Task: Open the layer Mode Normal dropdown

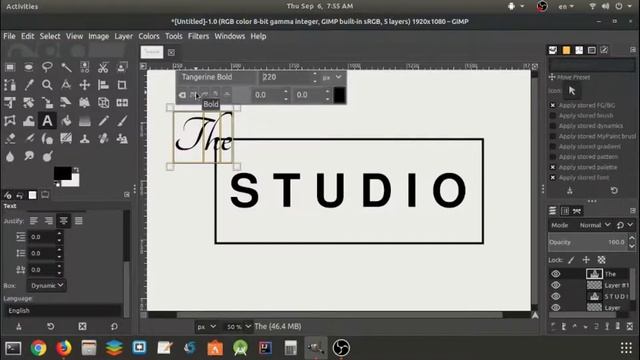Action: click(594, 225)
